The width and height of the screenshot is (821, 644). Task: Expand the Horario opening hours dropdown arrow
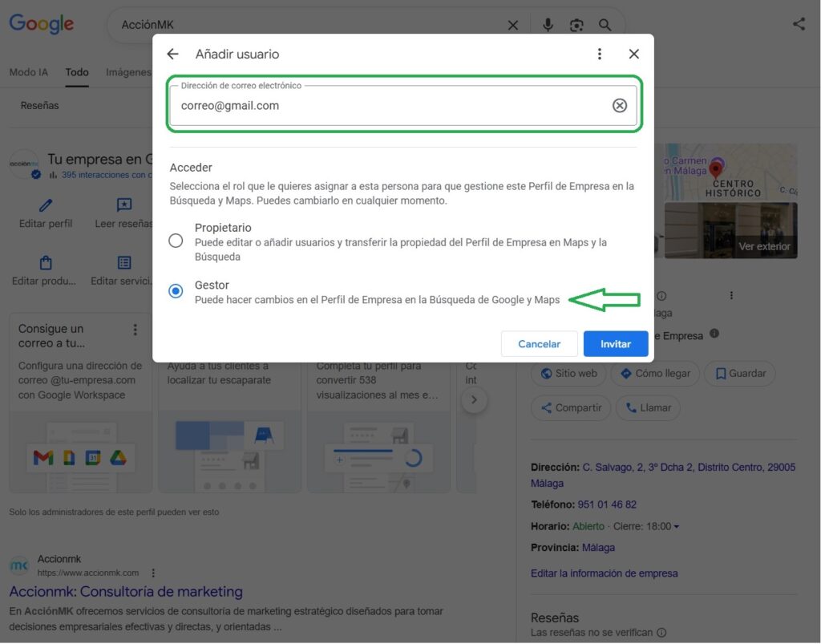coord(676,527)
